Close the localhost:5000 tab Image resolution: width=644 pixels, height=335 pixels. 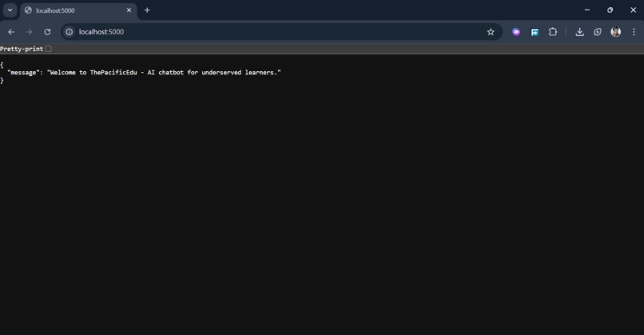(129, 10)
